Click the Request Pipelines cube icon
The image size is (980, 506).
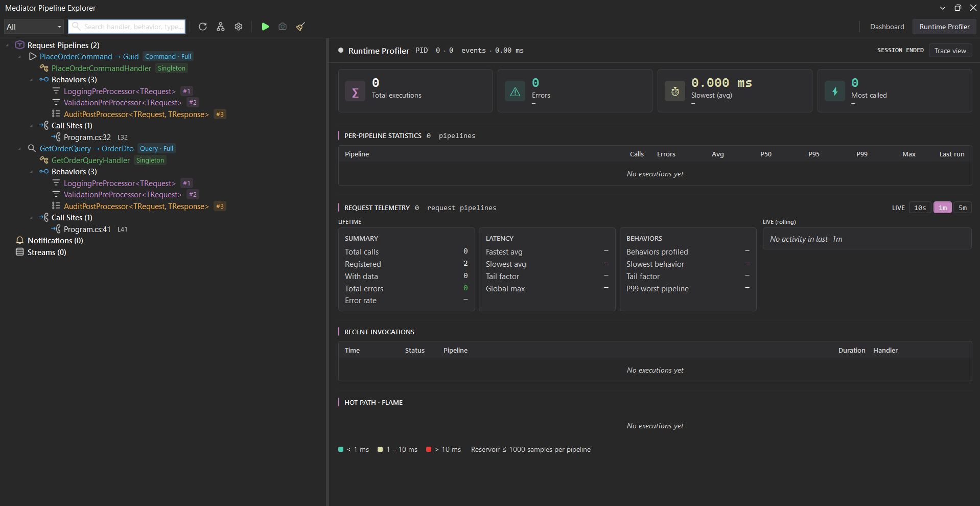coord(20,45)
